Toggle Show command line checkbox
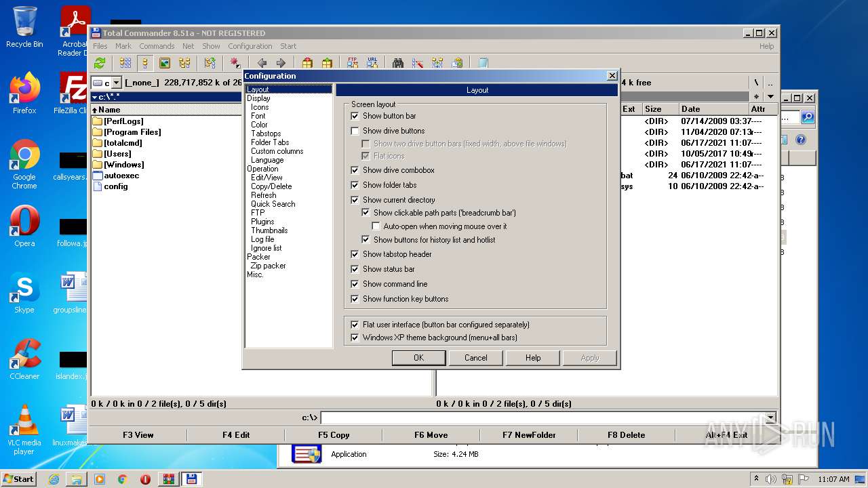This screenshot has height=488, width=868. coord(355,284)
